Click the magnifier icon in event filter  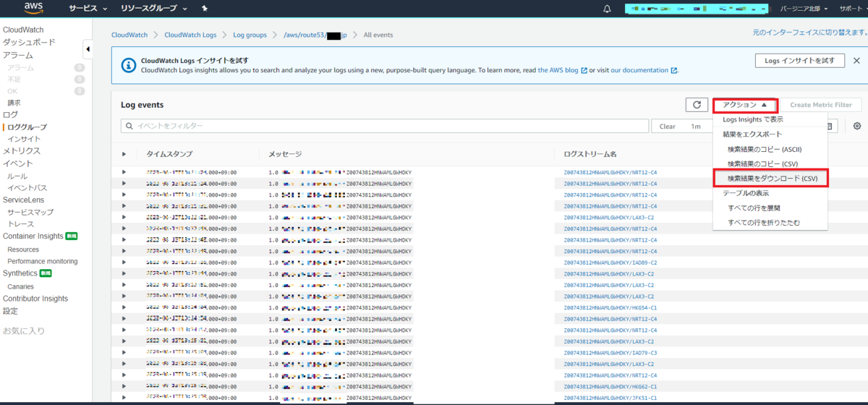click(x=129, y=126)
